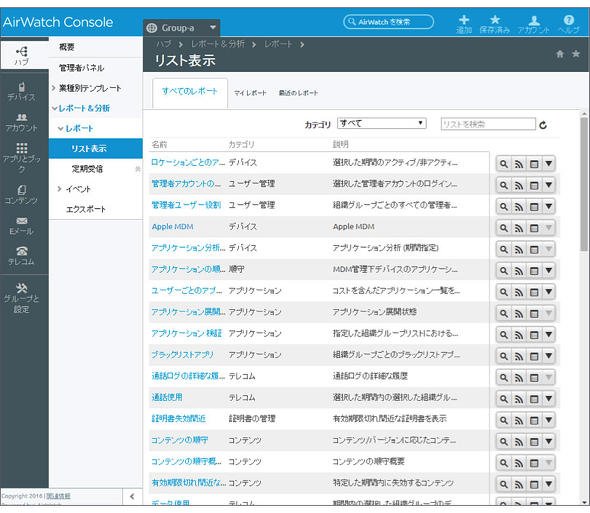
Task: Click feed icon for アプリケーション 検証 row
Action: (x=519, y=335)
